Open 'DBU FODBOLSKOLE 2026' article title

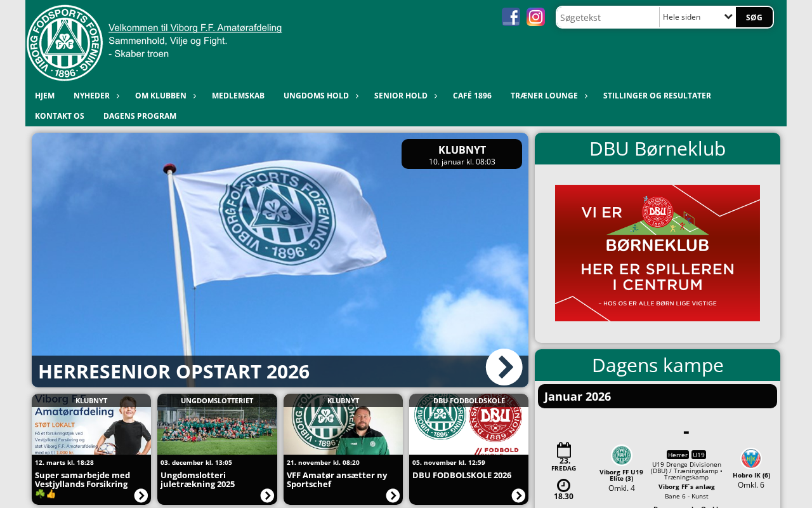pos(462,475)
